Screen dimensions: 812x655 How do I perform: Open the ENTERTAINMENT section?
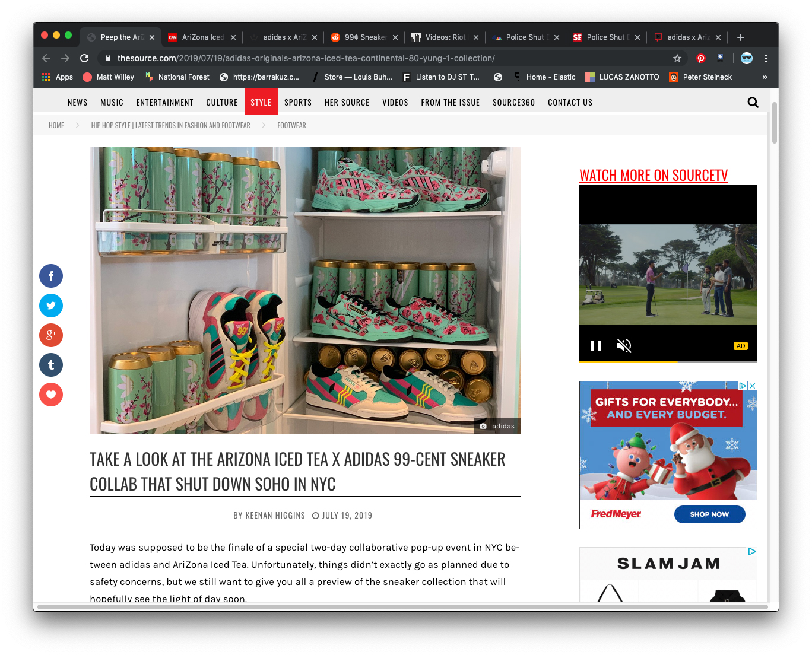[165, 103]
